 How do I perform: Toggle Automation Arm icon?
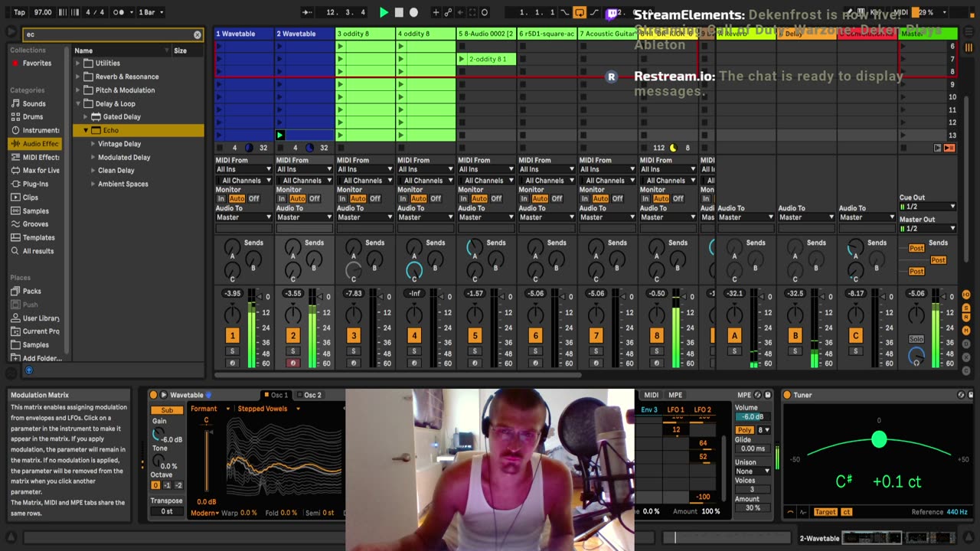click(x=449, y=12)
